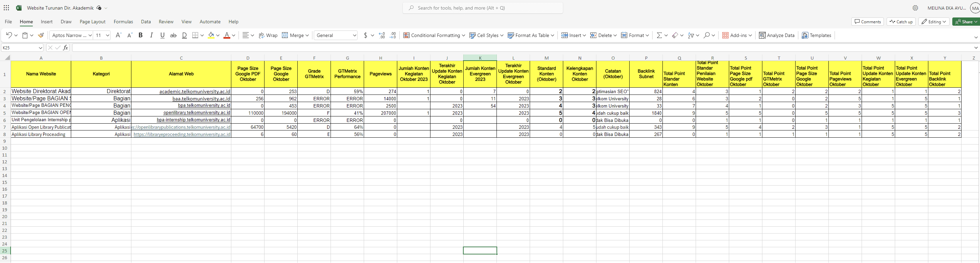Image resolution: width=980 pixels, height=263 pixels.
Task: Open the Add-ins button
Action: coord(737,35)
